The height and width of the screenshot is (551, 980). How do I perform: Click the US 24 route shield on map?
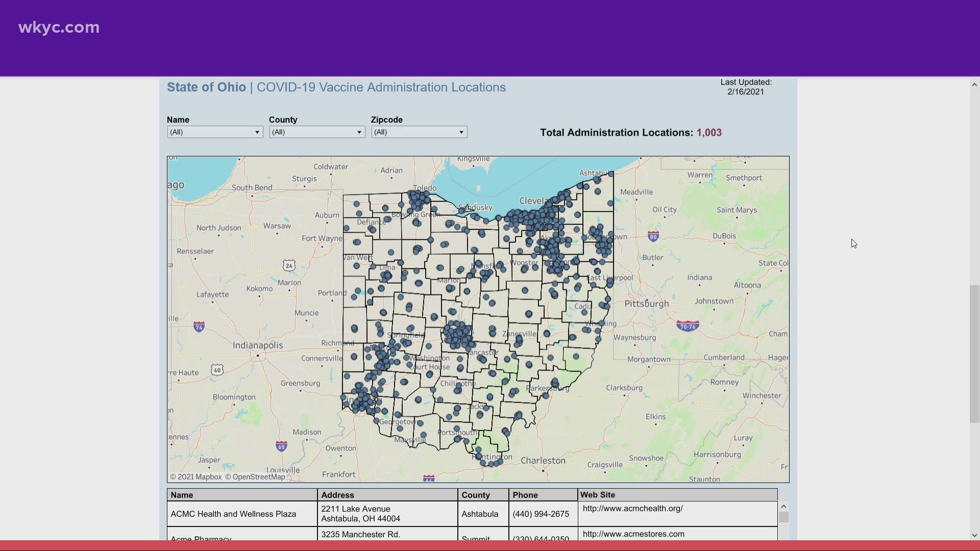coord(289,265)
